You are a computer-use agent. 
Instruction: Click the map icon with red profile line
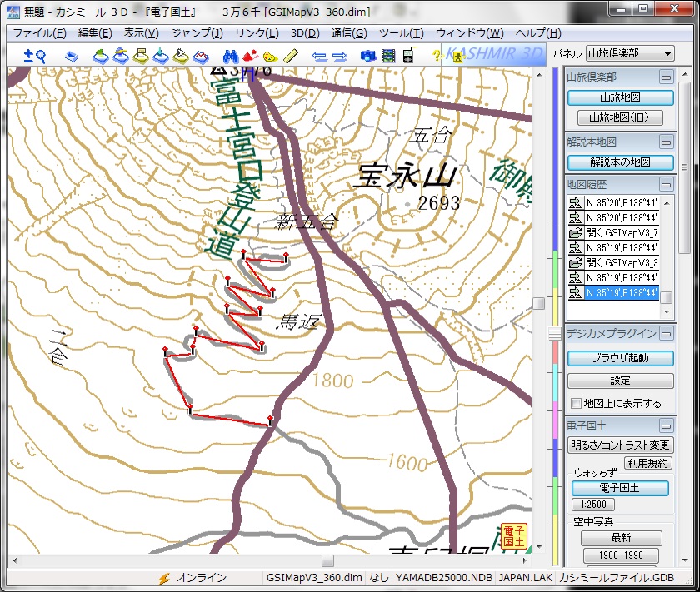pyautogui.click(x=201, y=57)
